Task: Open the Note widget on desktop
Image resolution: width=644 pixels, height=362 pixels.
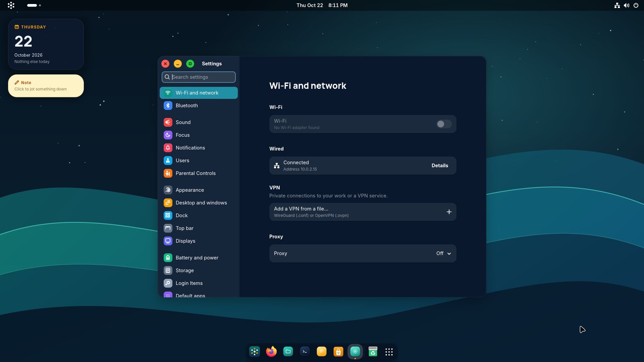Action: 46,86
